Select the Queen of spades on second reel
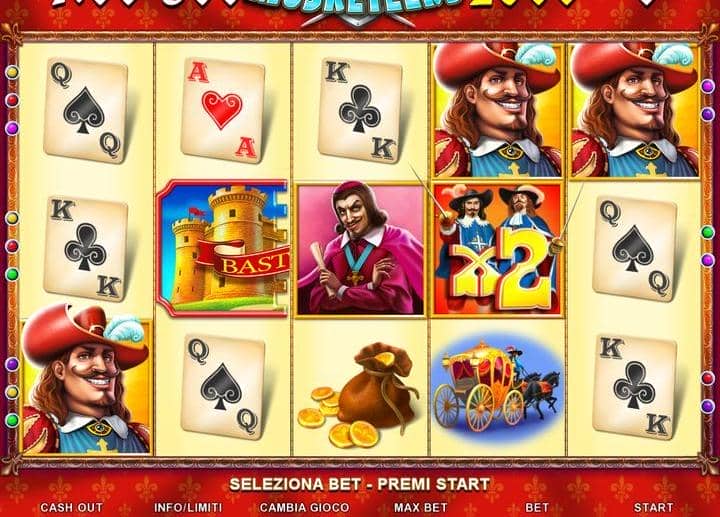The width and height of the screenshot is (720, 517). pyautogui.click(x=223, y=387)
